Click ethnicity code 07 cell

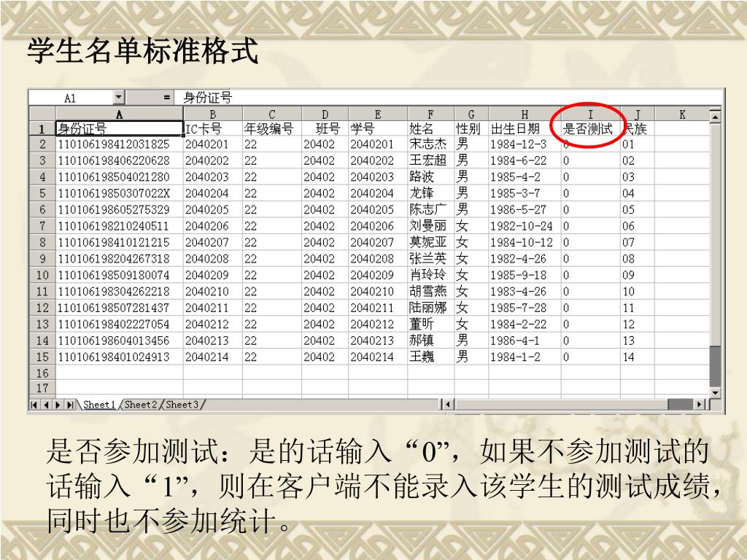(x=638, y=242)
